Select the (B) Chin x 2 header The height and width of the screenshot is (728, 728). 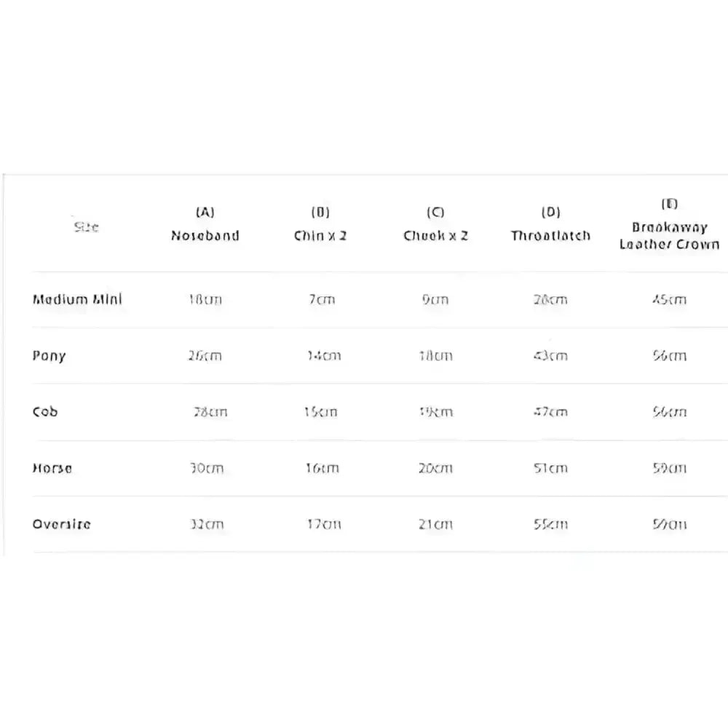coord(320,225)
